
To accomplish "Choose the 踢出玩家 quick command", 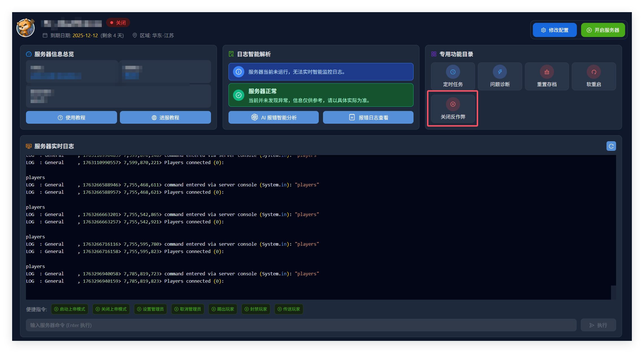I will [x=223, y=309].
